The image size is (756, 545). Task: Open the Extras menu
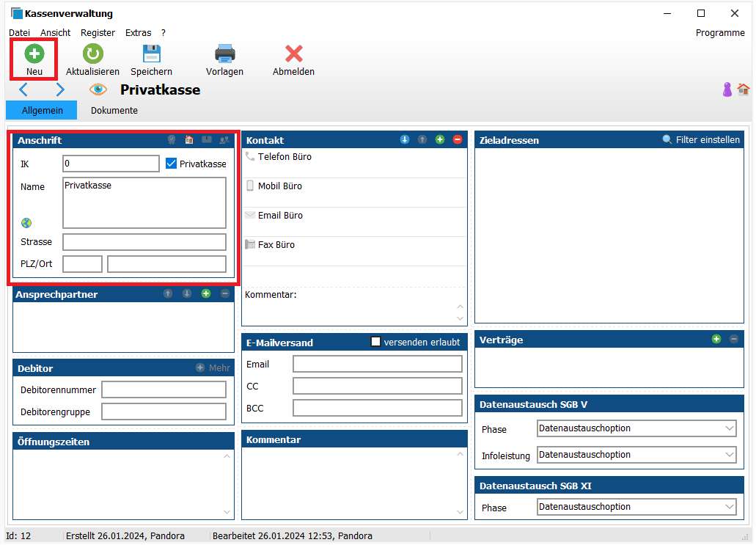(139, 33)
